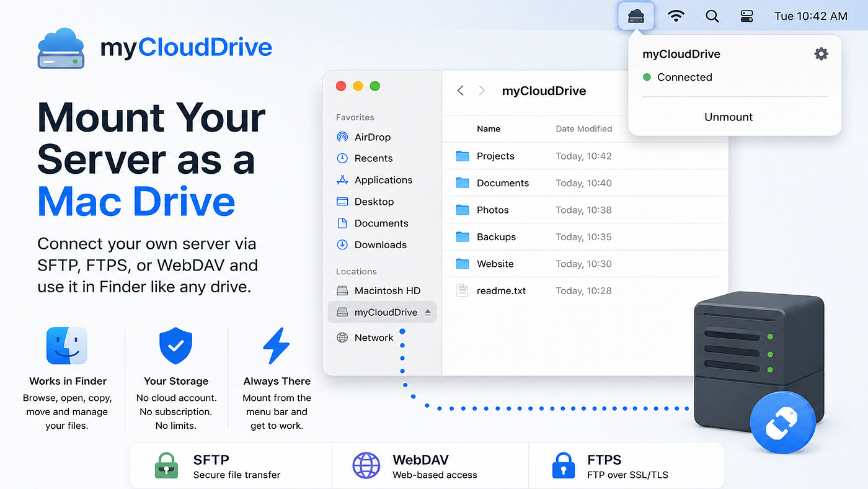Close the Finder window red button

(x=340, y=86)
